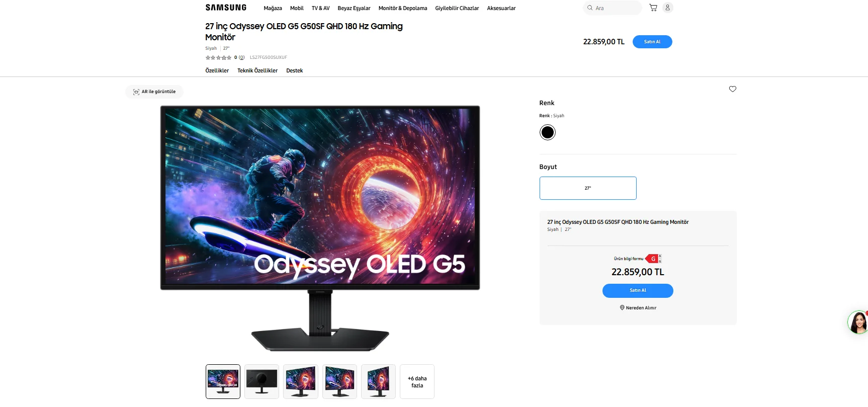This screenshot has height=407, width=868.
Task: Add product to wishlist with heart icon
Action: [x=732, y=89]
